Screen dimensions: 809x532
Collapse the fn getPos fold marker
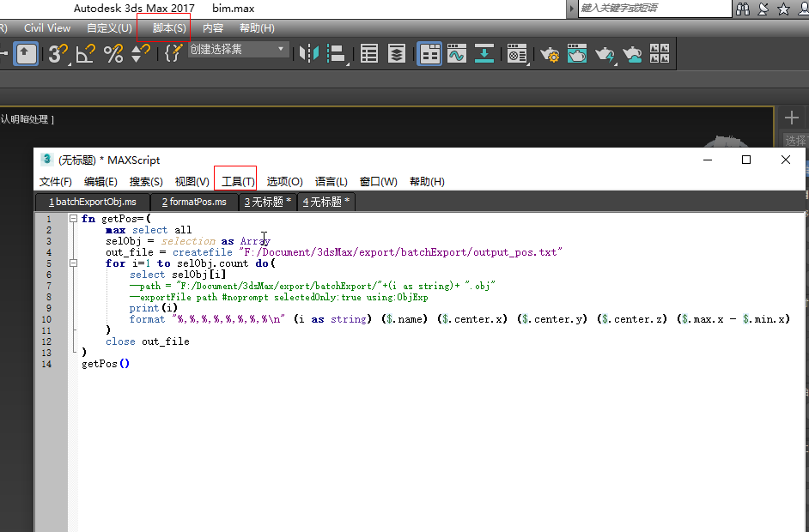click(73, 219)
